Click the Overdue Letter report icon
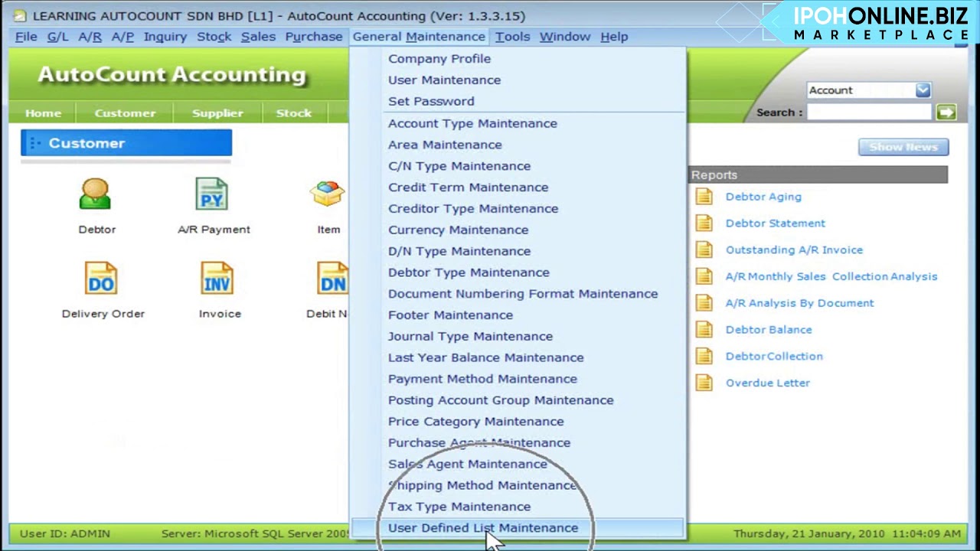The height and width of the screenshot is (551, 980). click(x=704, y=383)
